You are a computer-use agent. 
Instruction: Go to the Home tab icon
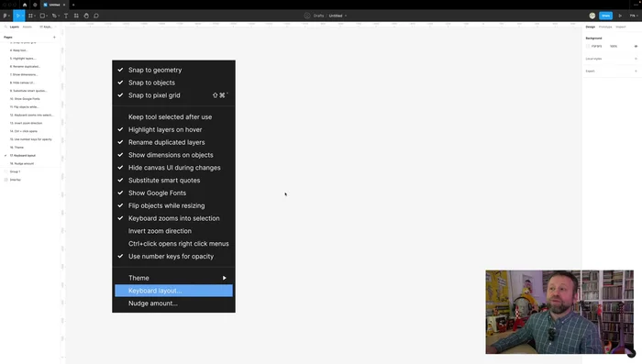pos(25,5)
